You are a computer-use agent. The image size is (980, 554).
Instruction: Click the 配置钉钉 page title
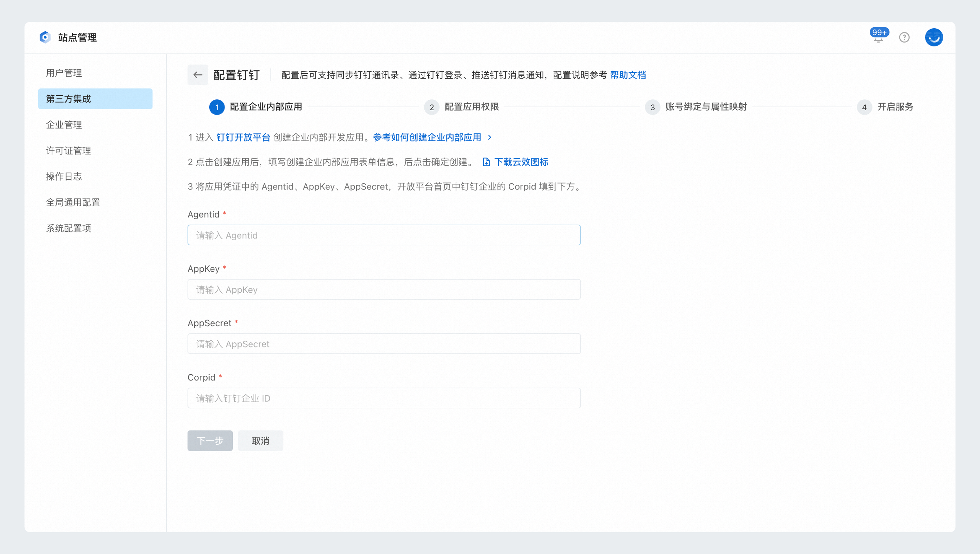[236, 75]
